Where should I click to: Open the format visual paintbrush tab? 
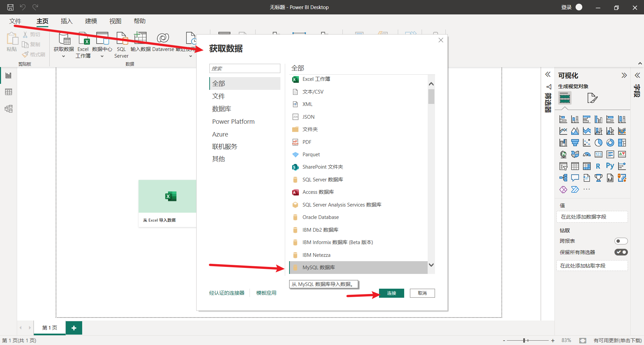click(592, 98)
